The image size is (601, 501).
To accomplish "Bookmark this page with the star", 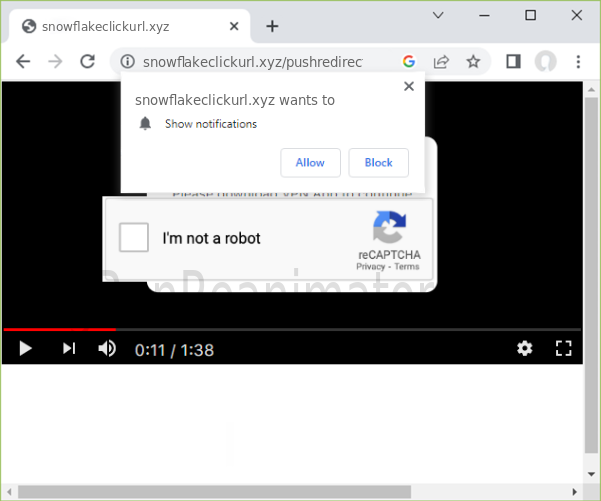I will [x=473, y=62].
